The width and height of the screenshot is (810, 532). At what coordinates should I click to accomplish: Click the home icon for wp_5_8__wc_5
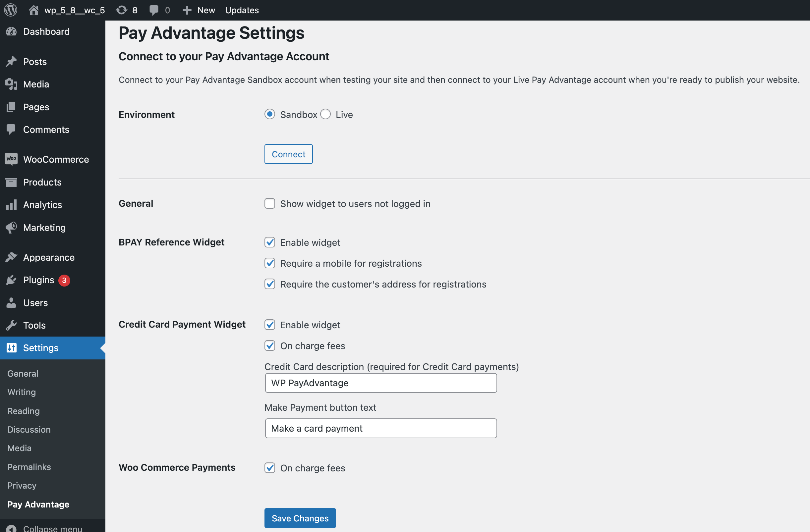33,10
